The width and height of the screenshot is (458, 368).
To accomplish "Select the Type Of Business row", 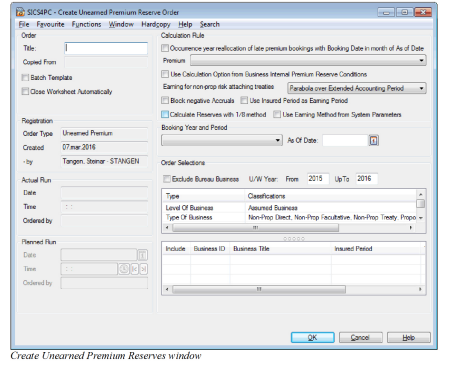I will click(x=289, y=217).
